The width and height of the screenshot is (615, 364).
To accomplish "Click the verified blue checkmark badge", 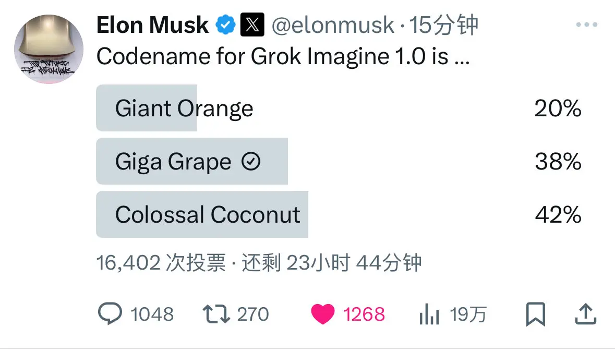I will coord(225,23).
